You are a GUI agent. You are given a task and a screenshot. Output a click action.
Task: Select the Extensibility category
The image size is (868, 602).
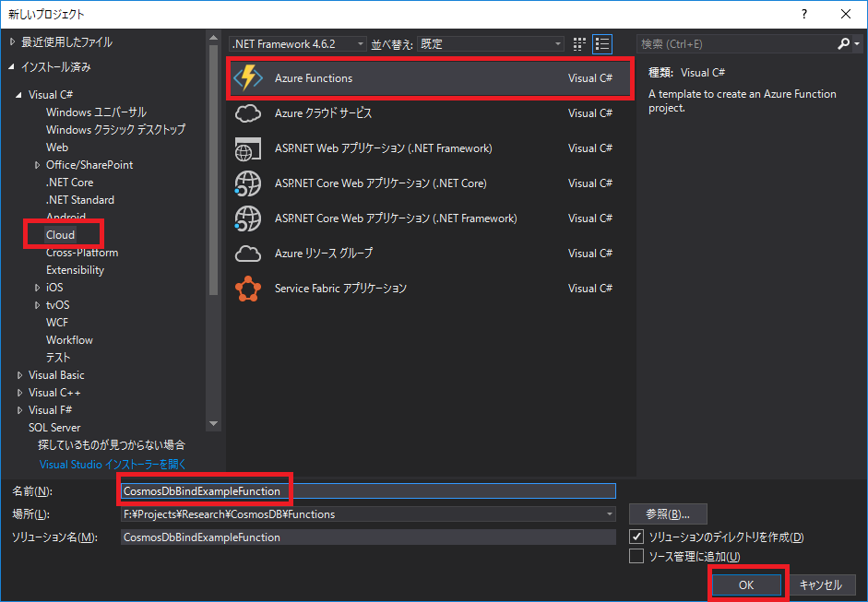click(x=76, y=270)
